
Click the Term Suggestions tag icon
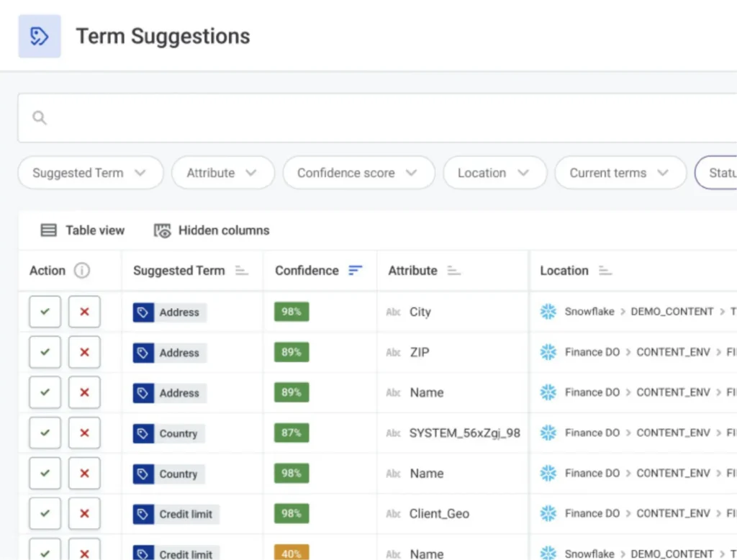pyautogui.click(x=40, y=37)
